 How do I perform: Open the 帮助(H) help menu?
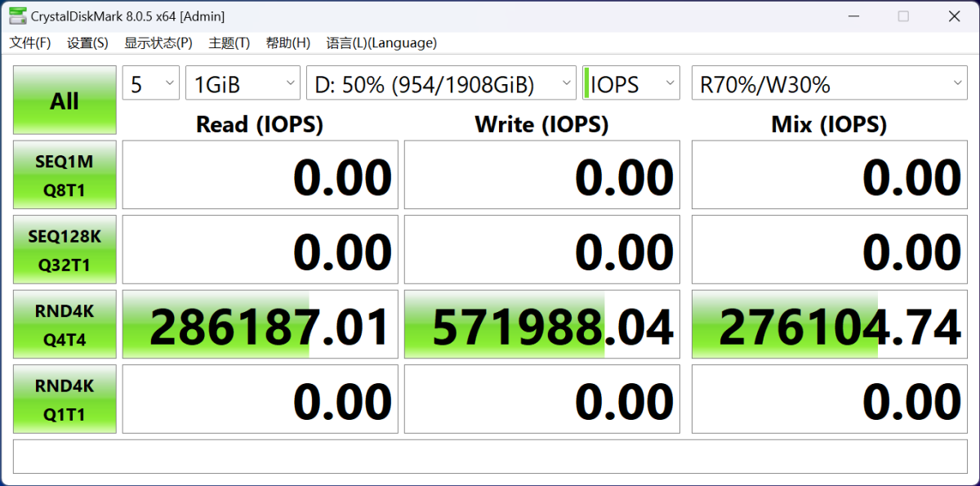coord(288,43)
